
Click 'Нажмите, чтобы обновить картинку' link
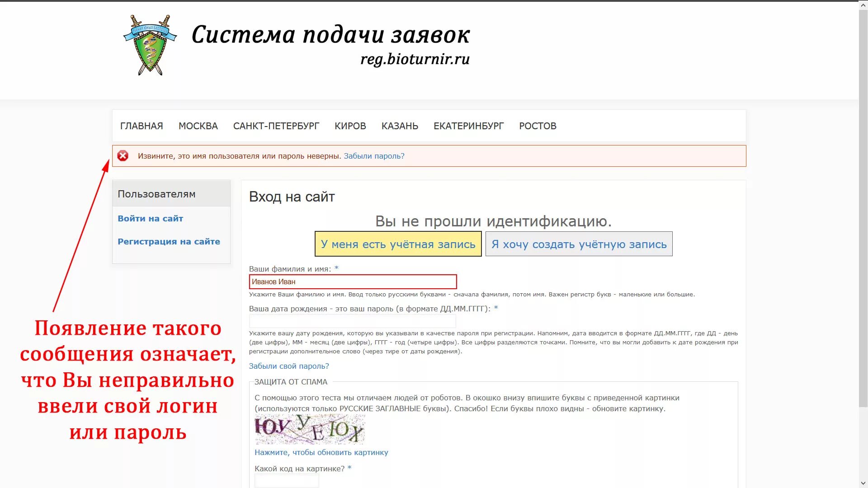click(321, 452)
